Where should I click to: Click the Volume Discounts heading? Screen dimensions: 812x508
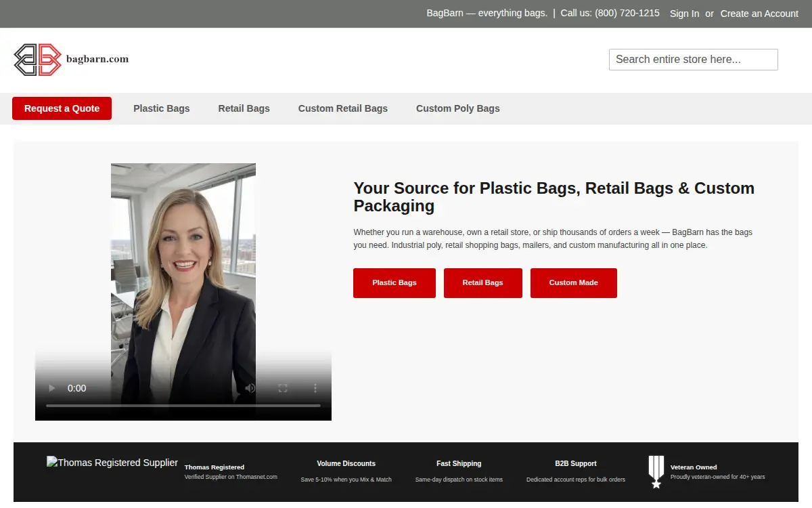coord(346,464)
